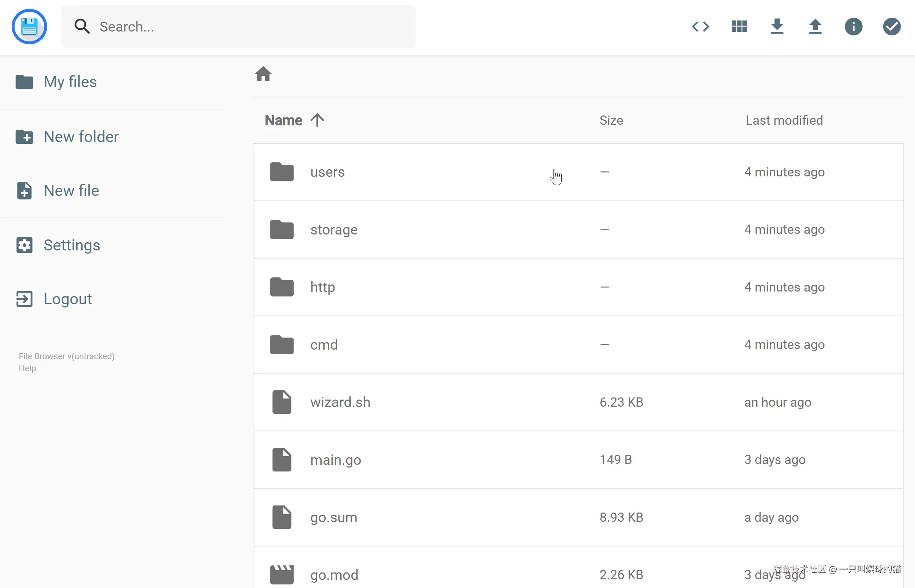The height and width of the screenshot is (588, 915).
Task: Log out using Logout entry
Action: tap(68, 299)
